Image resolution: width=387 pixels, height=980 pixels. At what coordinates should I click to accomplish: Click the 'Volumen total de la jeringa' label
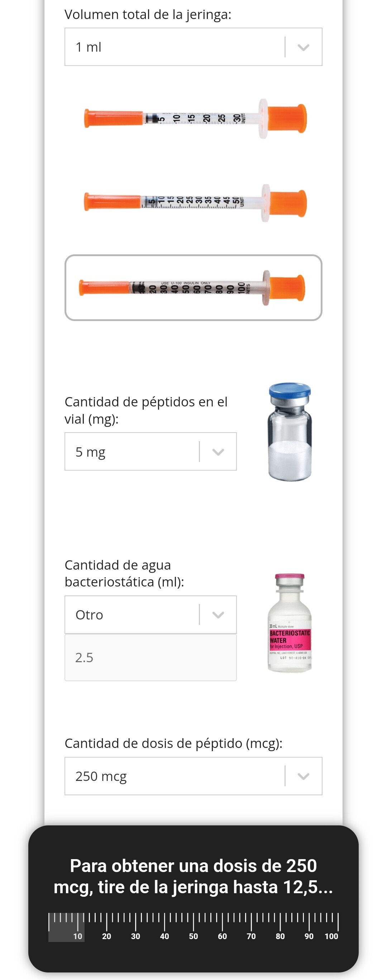pos(148,14)
